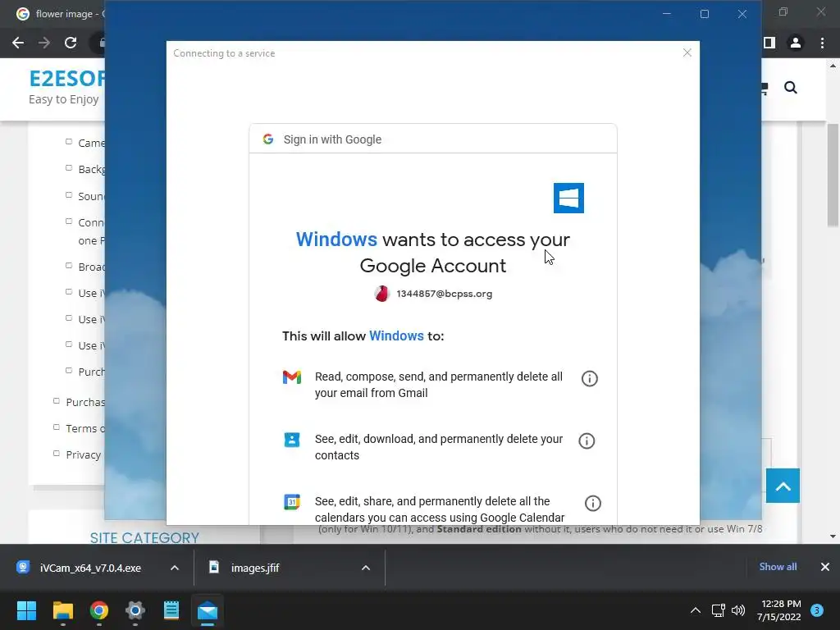The width and height of the screenshot is (840, 630).
Task: Open images.jfif download item
Action: tap(255, 568)
